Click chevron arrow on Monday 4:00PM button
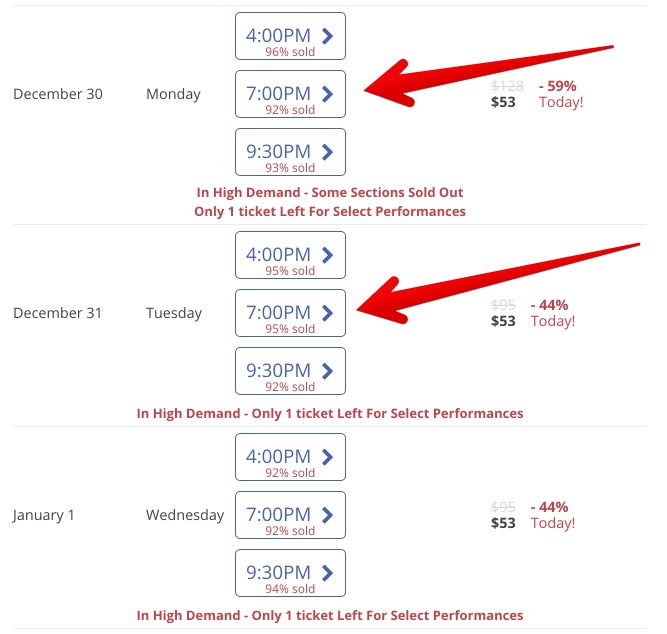 point(327,36)
